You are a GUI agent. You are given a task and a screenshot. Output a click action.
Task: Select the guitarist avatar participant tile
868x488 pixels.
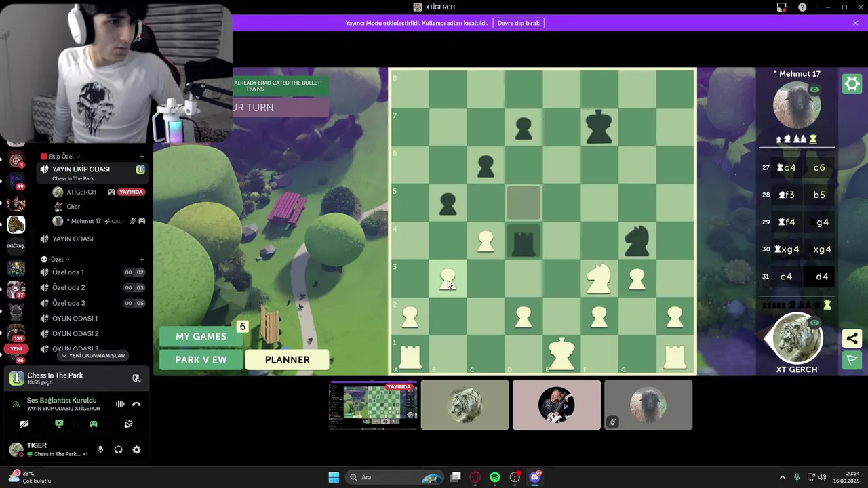coord(556,405)
